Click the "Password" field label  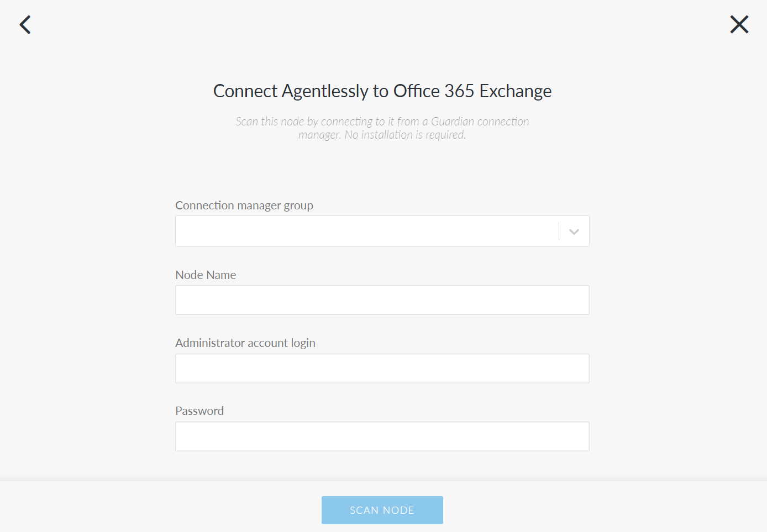tap(199, 411)
